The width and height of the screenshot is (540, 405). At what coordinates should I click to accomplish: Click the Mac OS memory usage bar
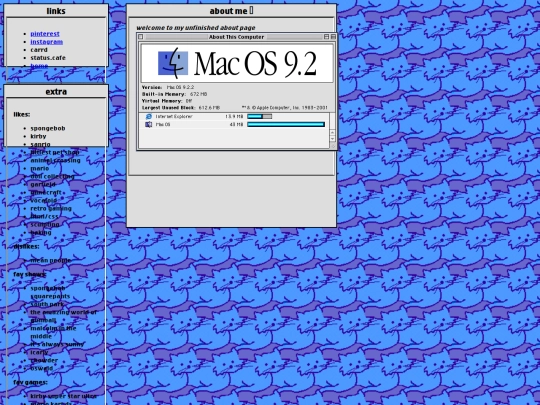(x=286, y=124)
